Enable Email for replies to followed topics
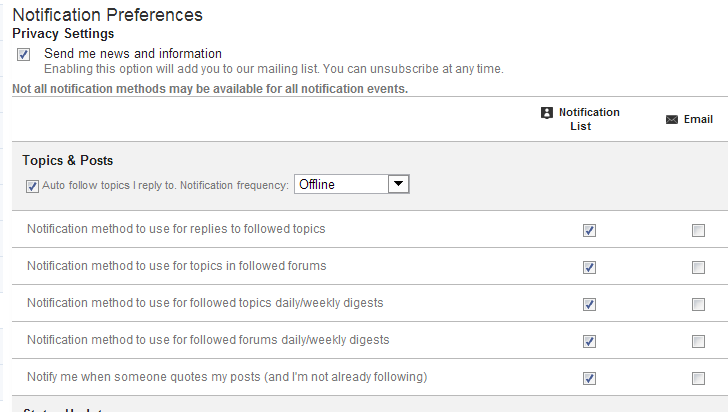 [x=698, y=231]
